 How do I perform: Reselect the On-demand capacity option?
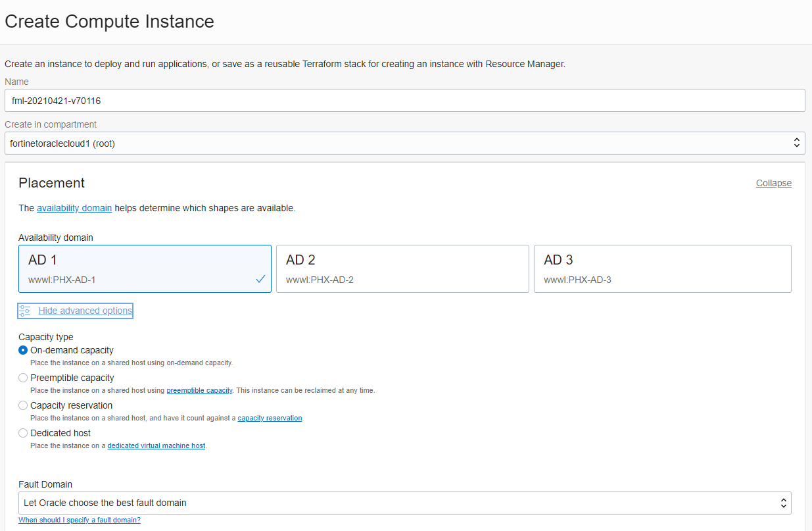coord(23,350)
